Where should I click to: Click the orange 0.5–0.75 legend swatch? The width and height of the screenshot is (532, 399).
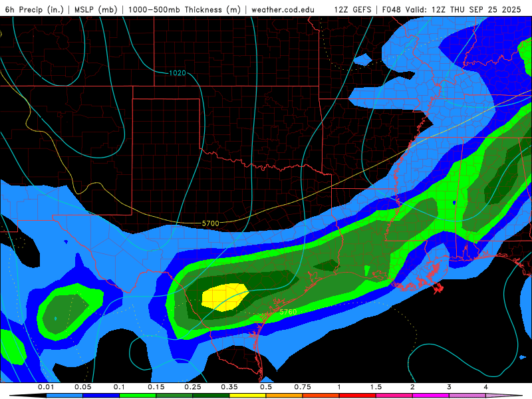(x=285, y=396)
